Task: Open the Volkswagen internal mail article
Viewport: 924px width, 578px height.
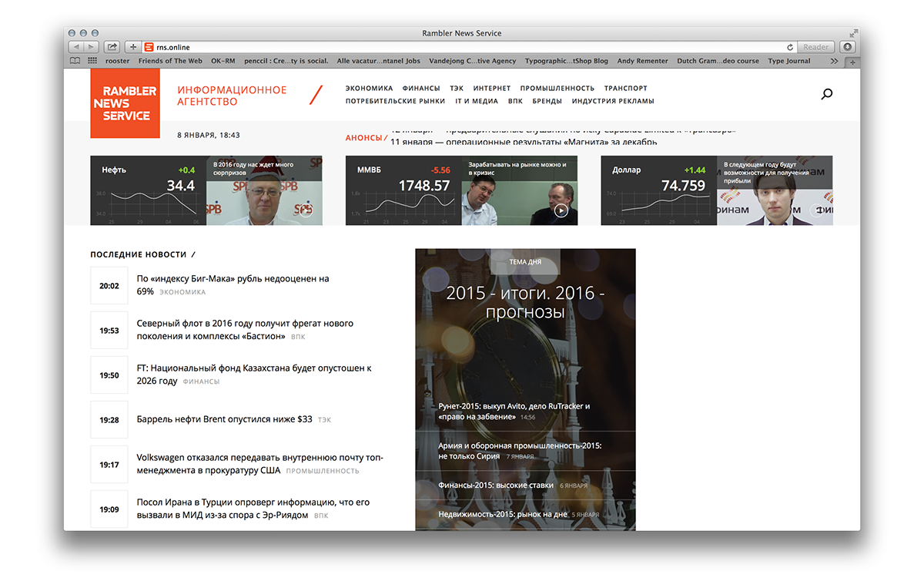Action: [259, 464]
